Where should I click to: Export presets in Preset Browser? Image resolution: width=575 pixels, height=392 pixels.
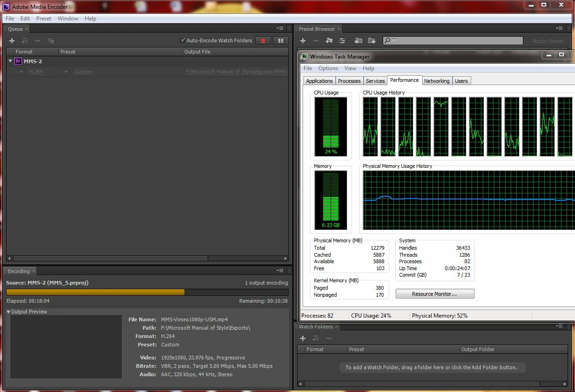click(372, 41)
